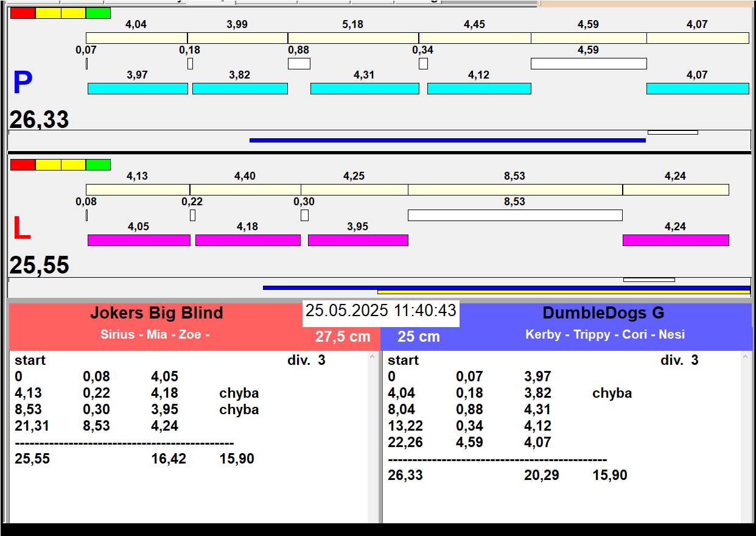Screen dimensions: 756x536
Task: Click the yellow progress bar in lane L
Action: [564, 292]
